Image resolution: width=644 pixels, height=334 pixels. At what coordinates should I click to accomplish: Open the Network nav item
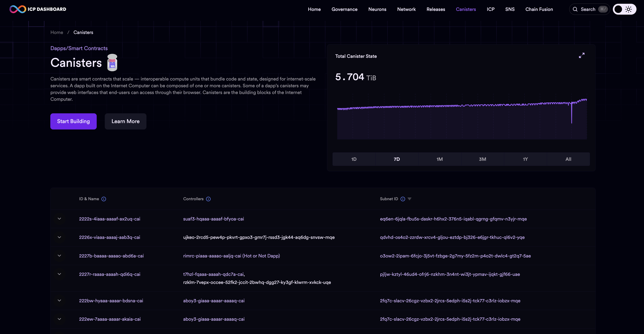coord(406,9)
